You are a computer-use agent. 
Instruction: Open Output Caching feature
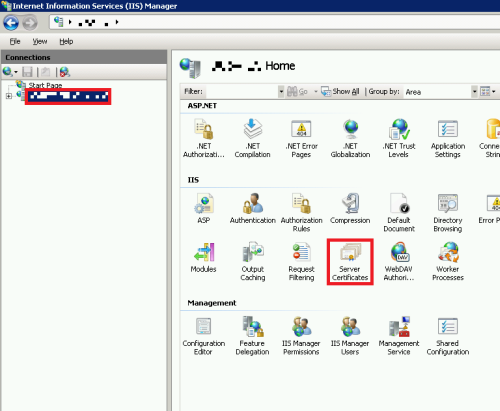tap(253, 262)
